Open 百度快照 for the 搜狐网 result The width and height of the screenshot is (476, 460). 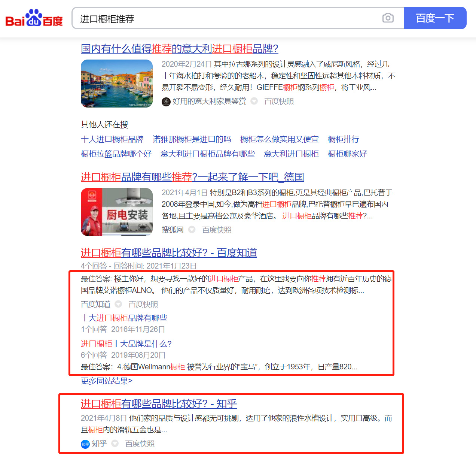coord(217,230)
